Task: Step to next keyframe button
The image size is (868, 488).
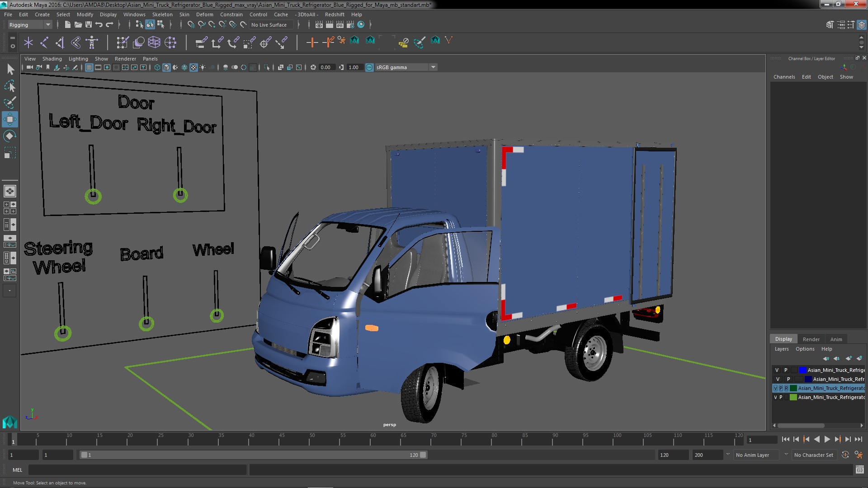Action: click(x=837, y=439)
